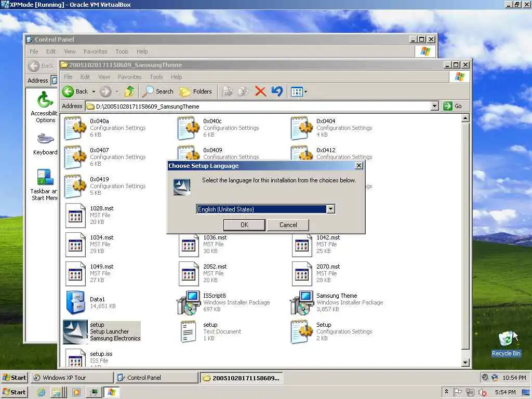
Task: Select the 2070.mst file icon
Action: [x=302, y=274]
